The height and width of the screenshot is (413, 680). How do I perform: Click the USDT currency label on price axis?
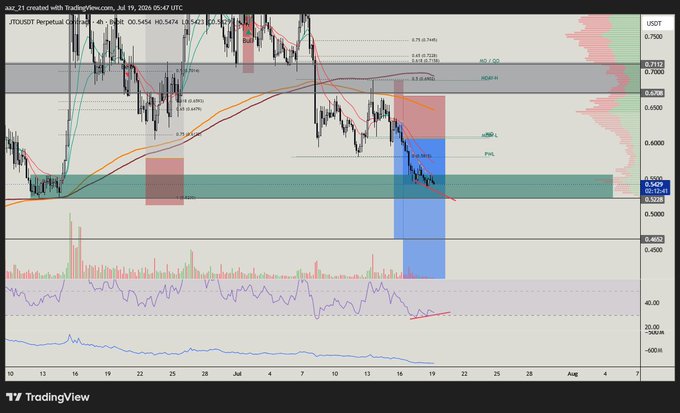[654, 23]
